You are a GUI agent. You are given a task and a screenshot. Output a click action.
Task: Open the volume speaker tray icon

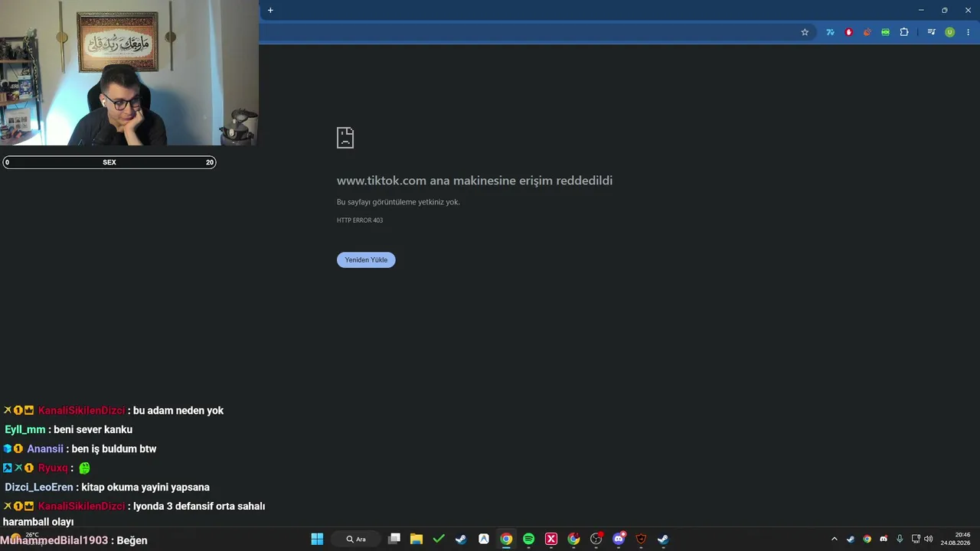pyautogui.click(x=929, y=539)
